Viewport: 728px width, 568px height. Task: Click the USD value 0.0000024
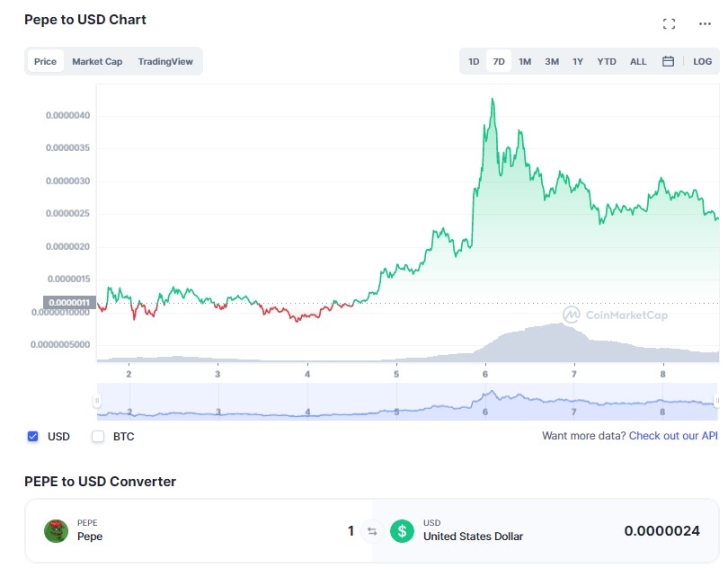click(x=661, y=530)
